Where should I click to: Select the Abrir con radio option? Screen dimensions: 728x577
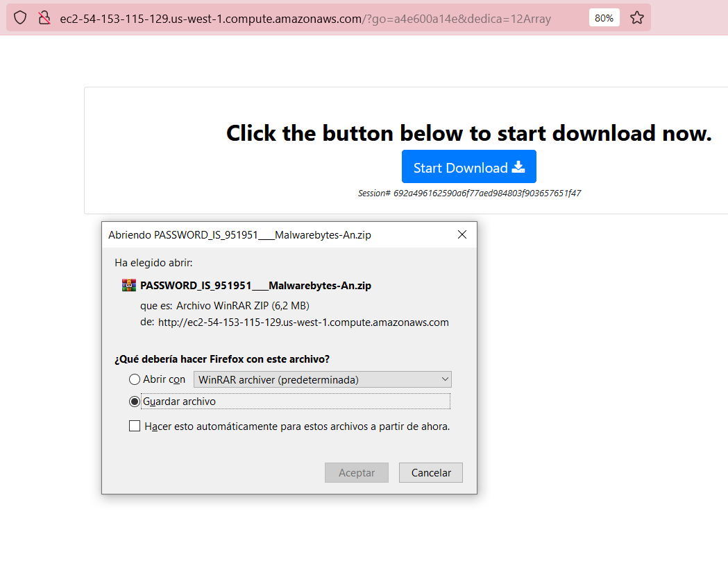coord(134,379)
